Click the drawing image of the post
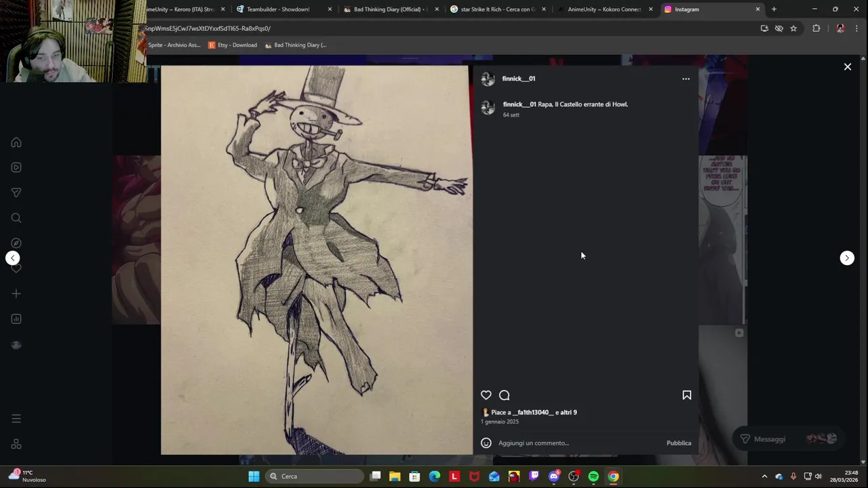 pos(317,260)
